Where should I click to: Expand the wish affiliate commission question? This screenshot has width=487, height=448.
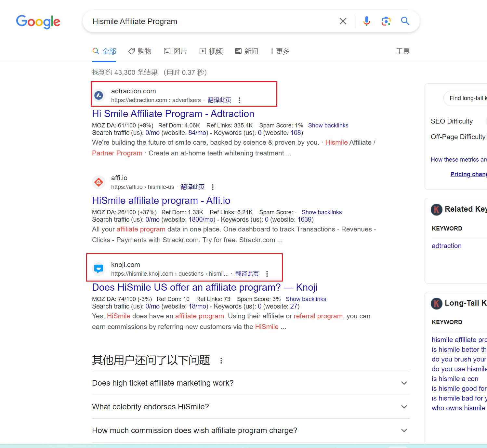pos(404,430)
